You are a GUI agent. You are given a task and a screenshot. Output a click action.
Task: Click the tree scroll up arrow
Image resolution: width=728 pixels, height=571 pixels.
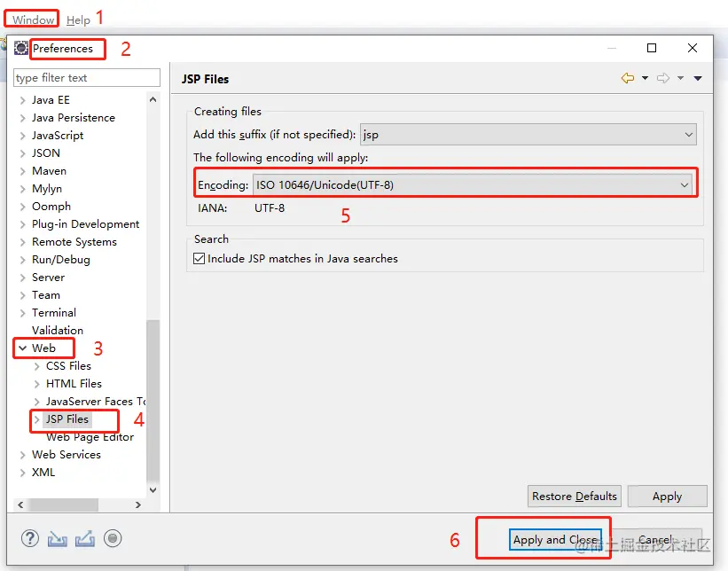(153, 99)
